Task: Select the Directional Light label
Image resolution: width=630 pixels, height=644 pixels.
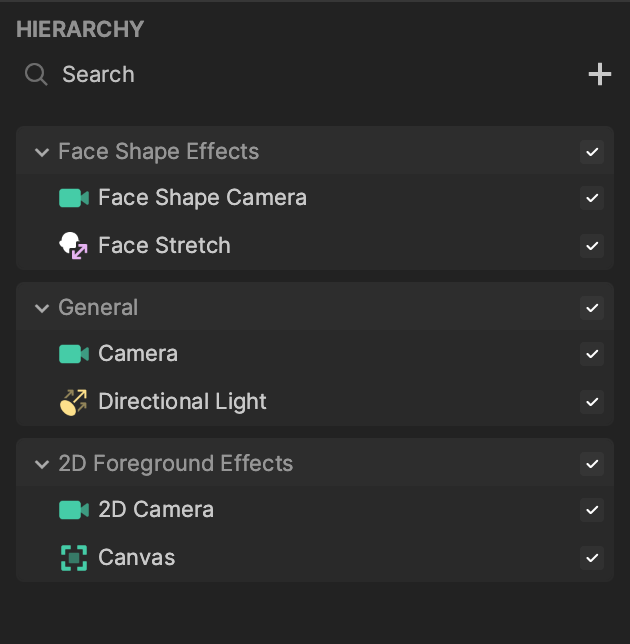Action: coord(182,402)
